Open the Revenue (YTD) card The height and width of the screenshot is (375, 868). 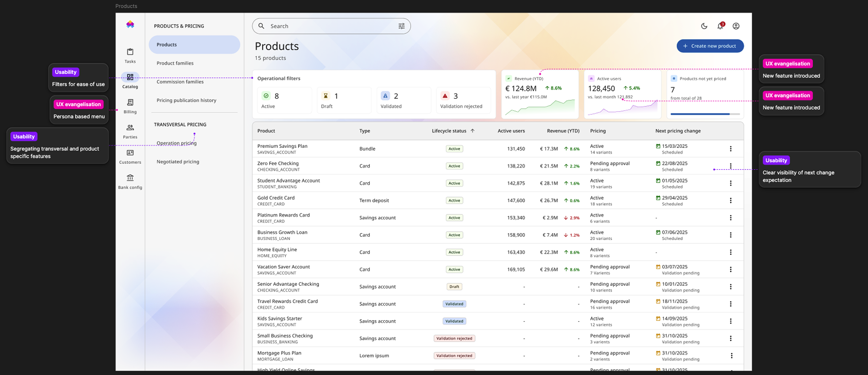(540, 94)
